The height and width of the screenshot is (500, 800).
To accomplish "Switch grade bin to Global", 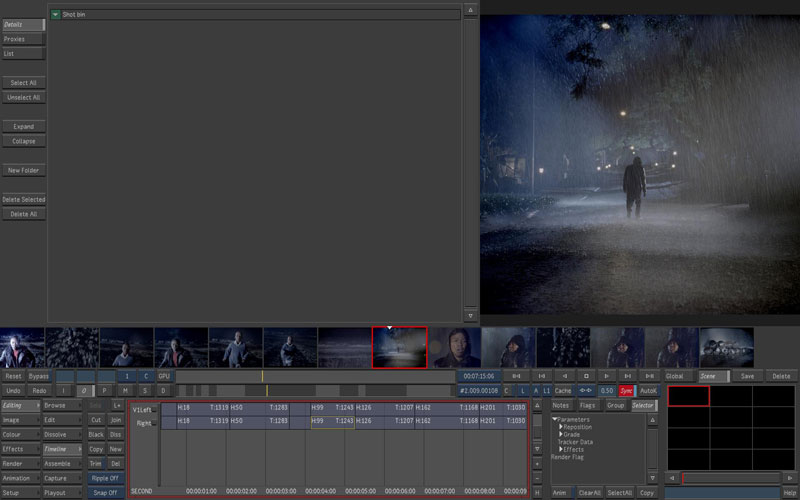I will (679, 377).
